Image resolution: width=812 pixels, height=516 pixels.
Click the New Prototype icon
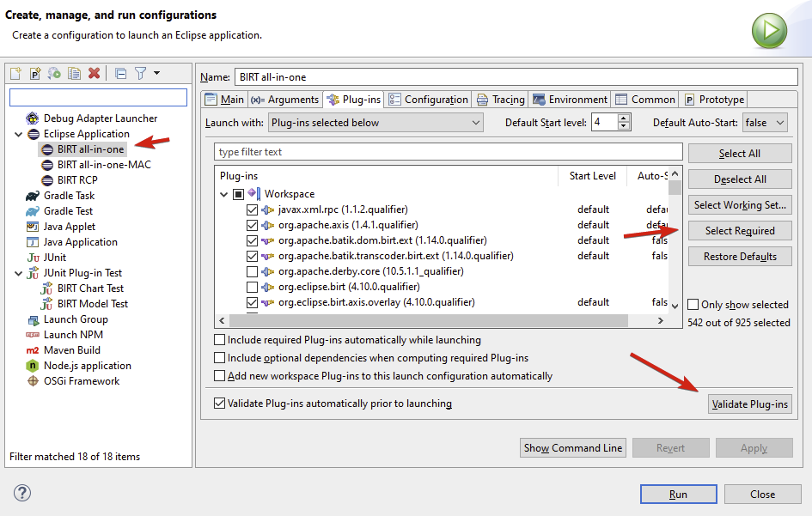pyautogui.click(x=34, y=73)
